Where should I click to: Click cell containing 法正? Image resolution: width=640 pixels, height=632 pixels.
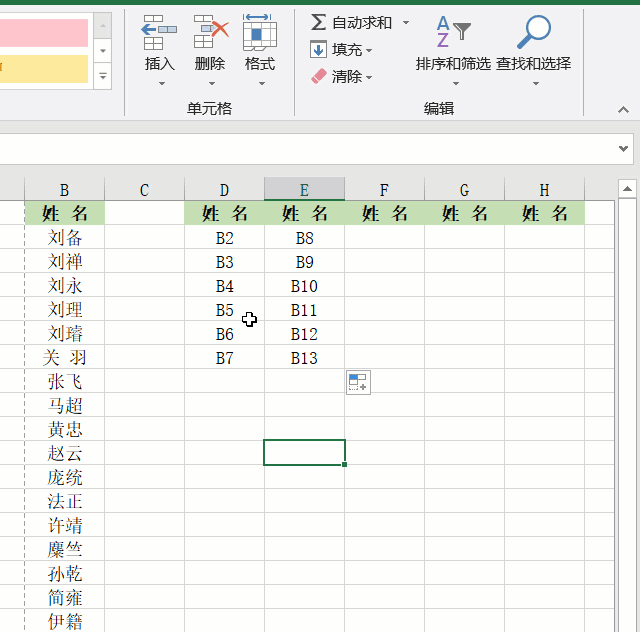click(x=64, y=501)
